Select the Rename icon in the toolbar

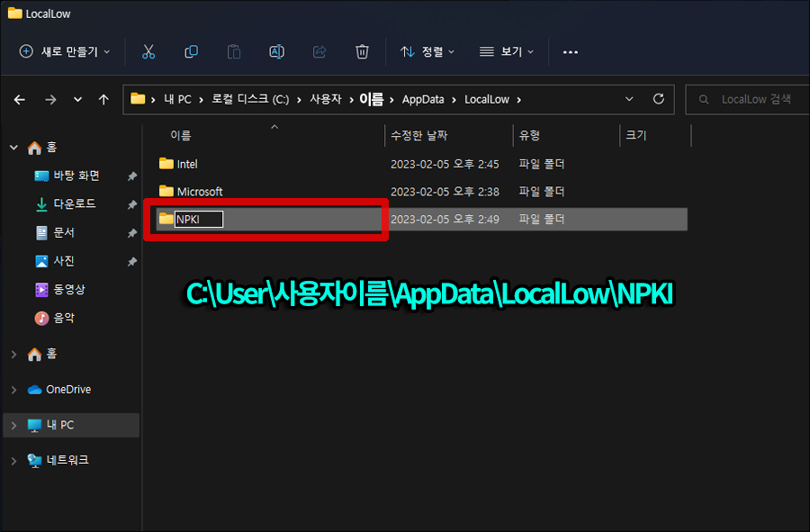[x=276, y=51]
